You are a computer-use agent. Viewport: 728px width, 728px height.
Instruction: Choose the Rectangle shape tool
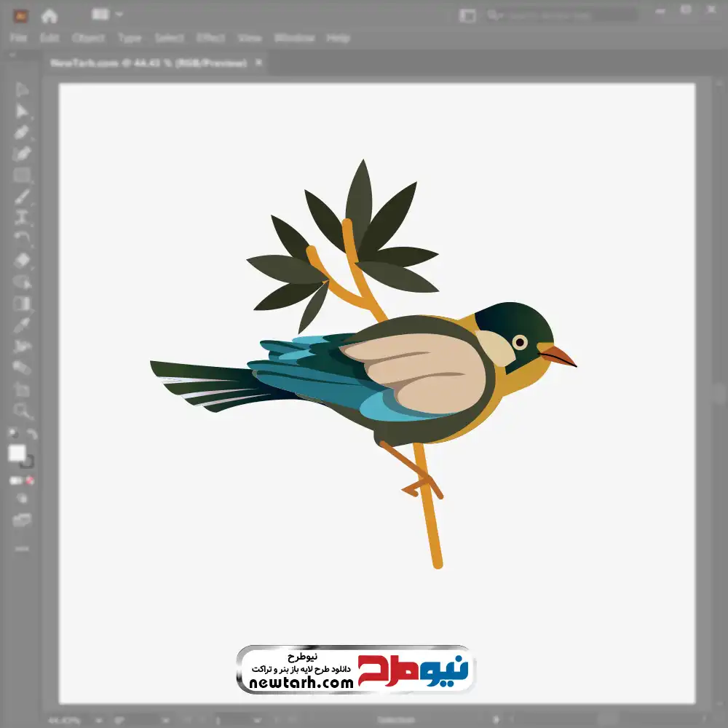pos(22,175)
